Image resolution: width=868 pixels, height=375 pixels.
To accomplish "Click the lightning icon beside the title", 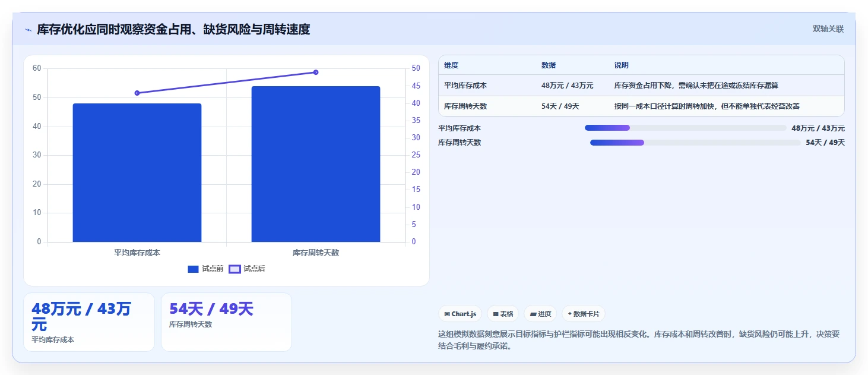I will [28, 30].
